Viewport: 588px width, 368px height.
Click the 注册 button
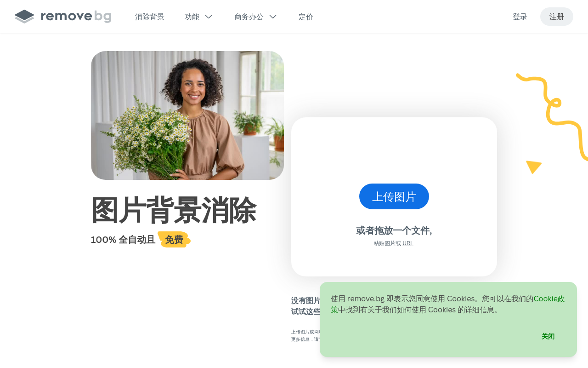click(x=557, y=17)
